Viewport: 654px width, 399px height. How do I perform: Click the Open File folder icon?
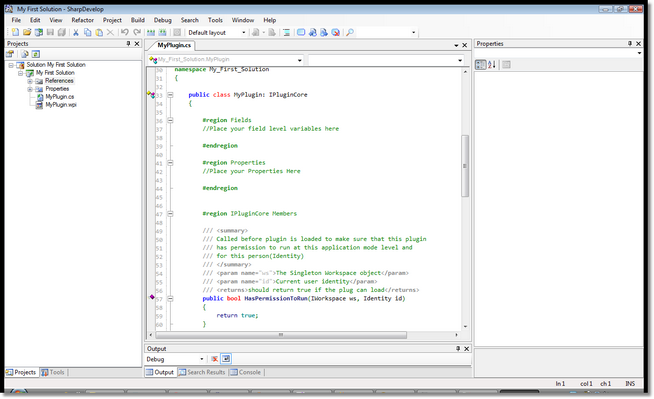tap(27, 32)
